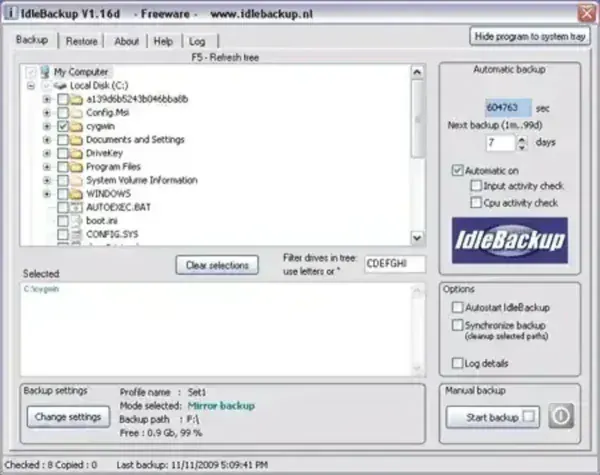Click the Filter drives CDEFGHI field

coord(395,264)
